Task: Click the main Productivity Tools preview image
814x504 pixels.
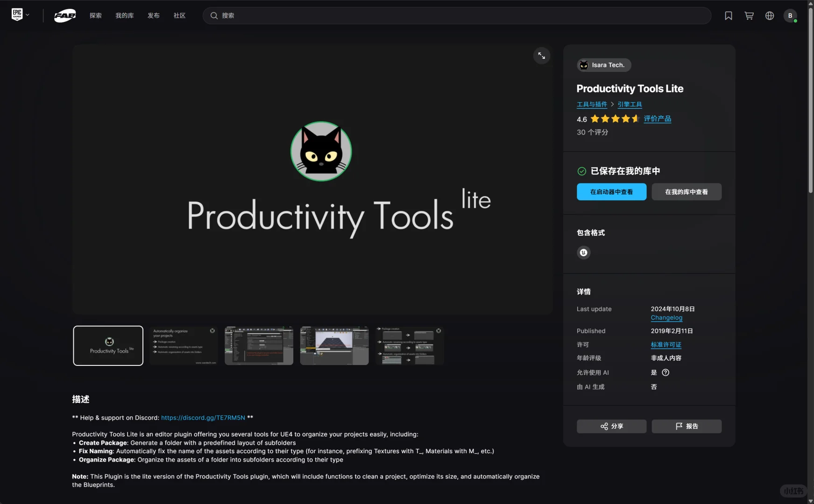Action: [x=312, y=180]
